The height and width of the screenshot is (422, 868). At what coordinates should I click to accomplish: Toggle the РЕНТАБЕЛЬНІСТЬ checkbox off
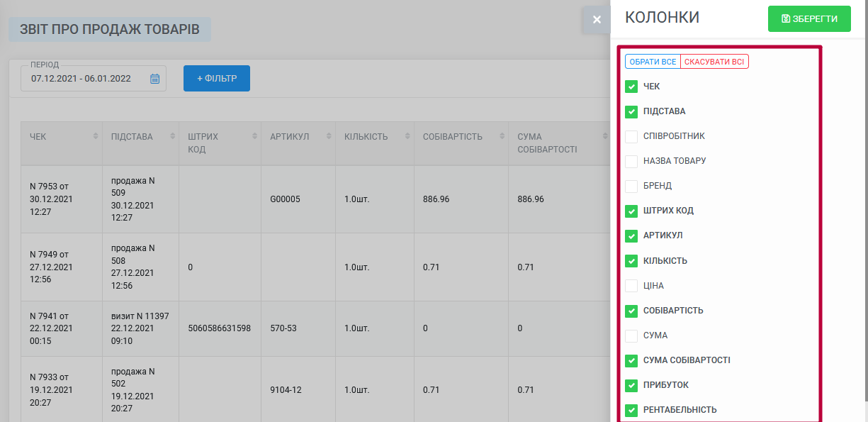[631, 410]
